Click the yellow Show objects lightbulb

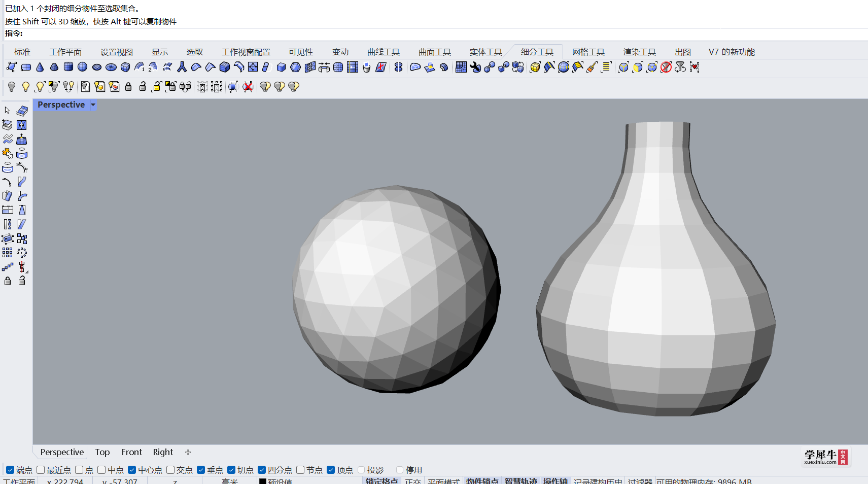[26, 87]
